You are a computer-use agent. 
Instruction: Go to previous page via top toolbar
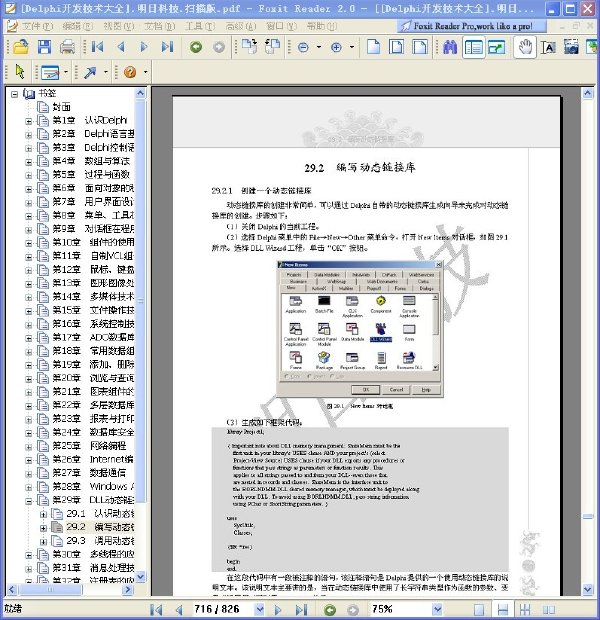pos(121,47)
